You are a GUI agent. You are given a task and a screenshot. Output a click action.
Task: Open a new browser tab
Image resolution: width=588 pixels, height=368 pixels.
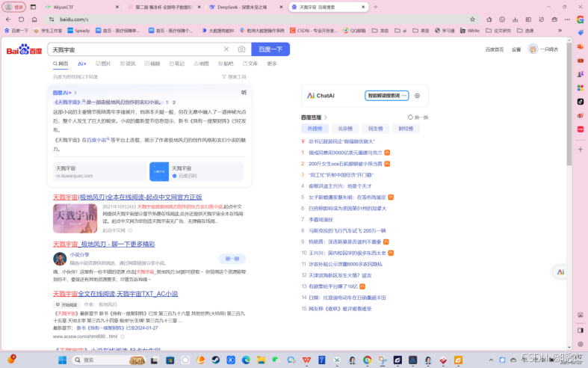coord(375,7)
